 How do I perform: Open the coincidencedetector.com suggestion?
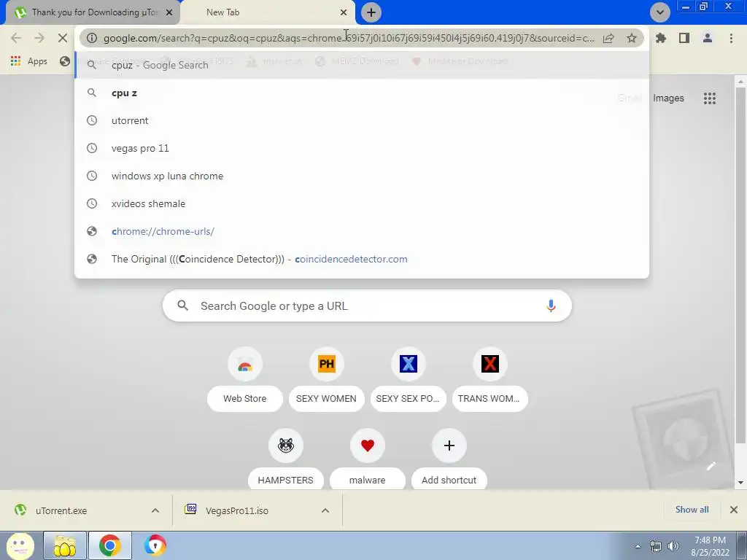tap(362, 259)
